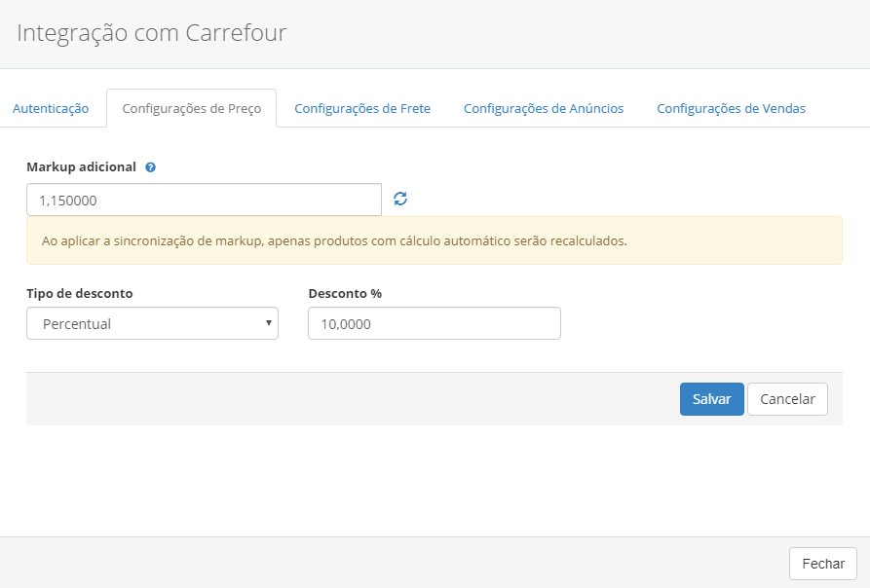Click the markup sync refresh icon
Viewport: 870px width, 588px height.
[400, 199]
